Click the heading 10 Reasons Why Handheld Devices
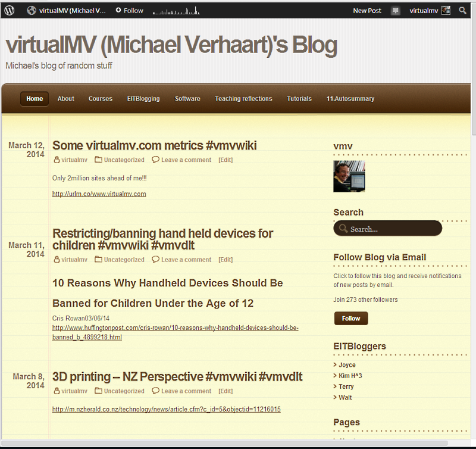 coord(168,293)
